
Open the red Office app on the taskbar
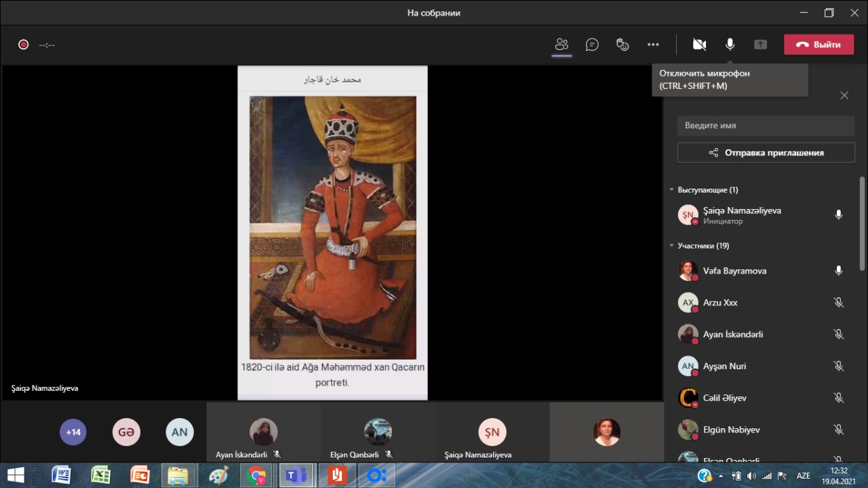336,475
